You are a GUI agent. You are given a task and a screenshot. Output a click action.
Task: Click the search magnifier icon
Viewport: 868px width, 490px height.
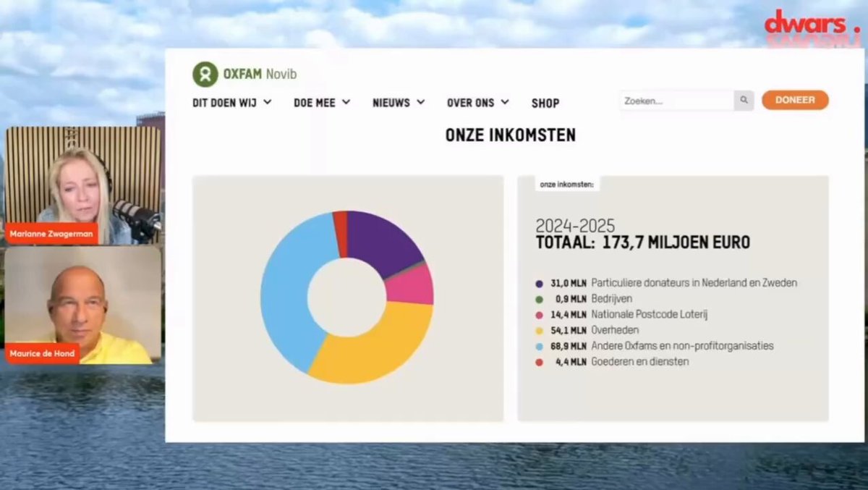(744, 101)
